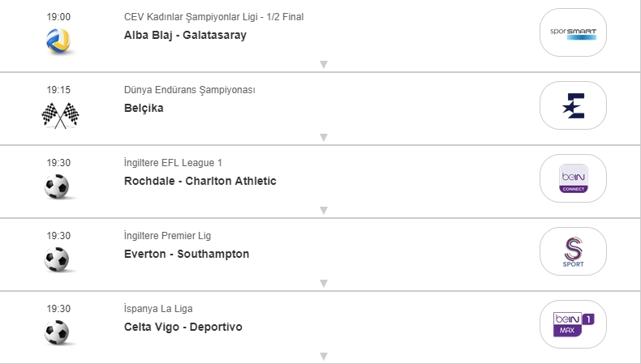Expand details under Rochdale - Charlton Athletic
The width and height of the screenshot is (641, 364).
323,211
